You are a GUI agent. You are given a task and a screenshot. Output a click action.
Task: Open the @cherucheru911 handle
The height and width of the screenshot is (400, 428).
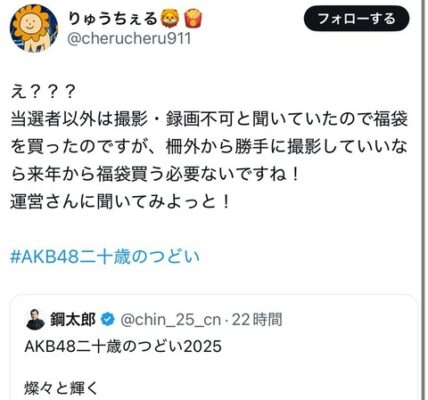(129, 39)
